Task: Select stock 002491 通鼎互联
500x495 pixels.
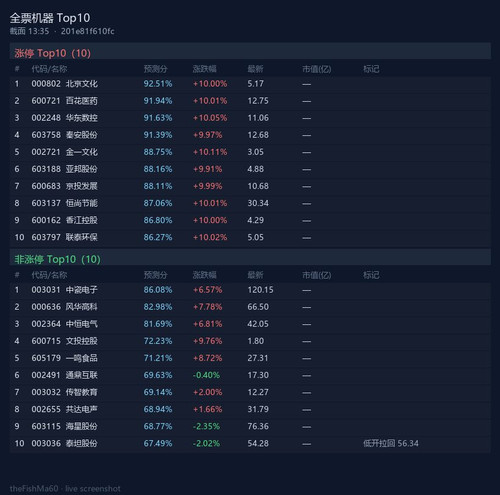Action: coord(64,375)
